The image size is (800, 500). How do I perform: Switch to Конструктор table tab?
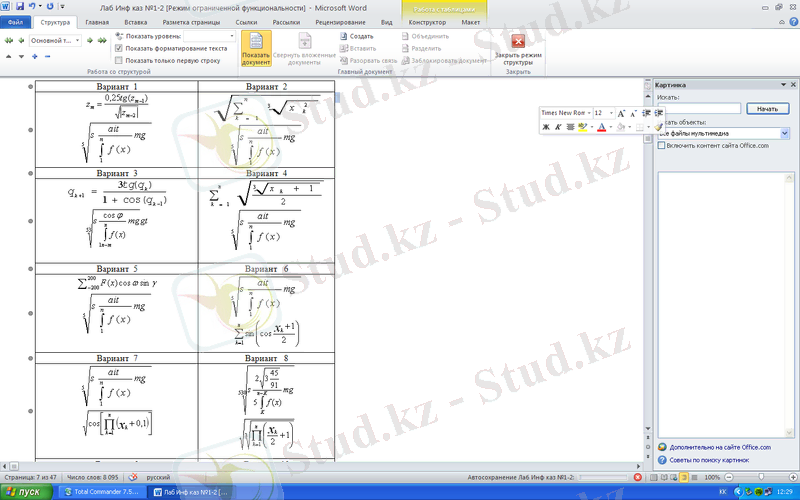pyautogui.click(x=427, y=22)
